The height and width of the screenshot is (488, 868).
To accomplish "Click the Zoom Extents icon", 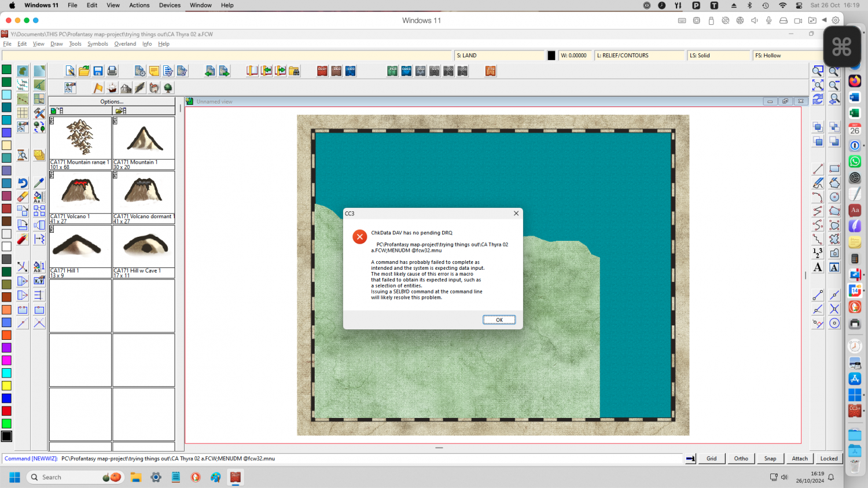I will (x=818, y=85).
